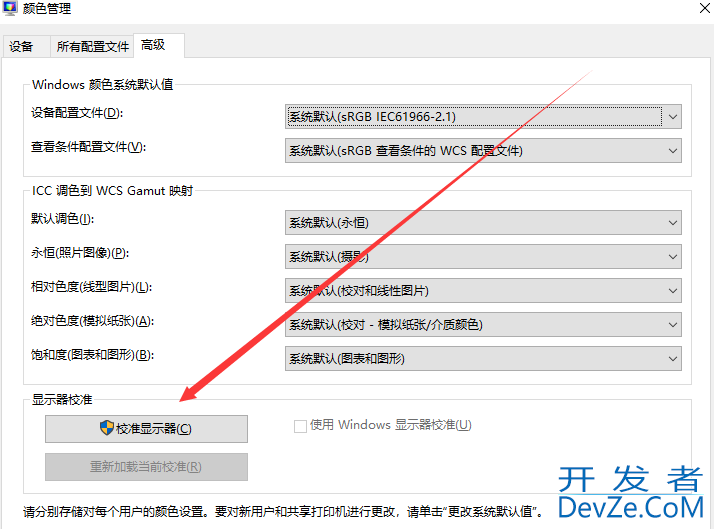The height and width of the screenshot is (529, 714).
Task: Click the Windows 颜色系统默认值 group heading
Action: 103,85
